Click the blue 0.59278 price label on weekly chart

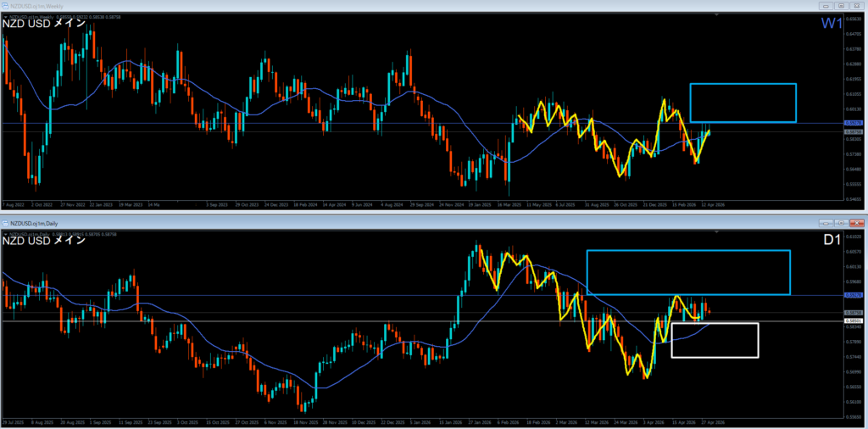tap(854, 124)
